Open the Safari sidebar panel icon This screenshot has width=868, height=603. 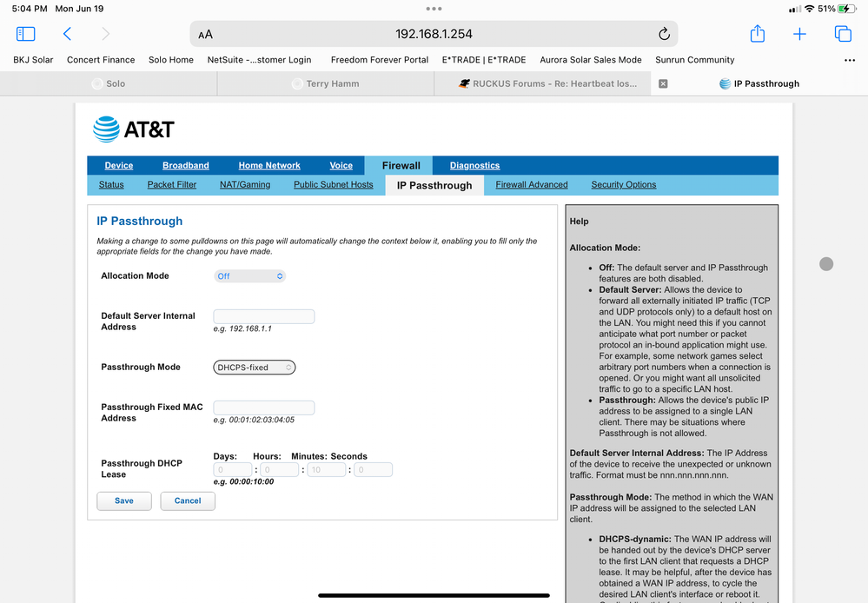point(26,34)
